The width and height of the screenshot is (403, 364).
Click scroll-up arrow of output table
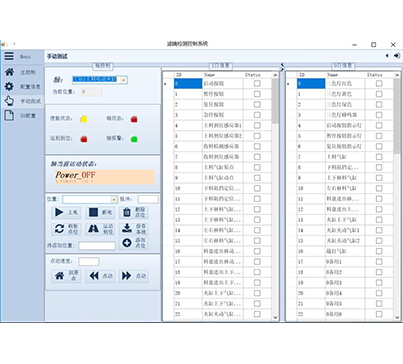pos(397,75)
